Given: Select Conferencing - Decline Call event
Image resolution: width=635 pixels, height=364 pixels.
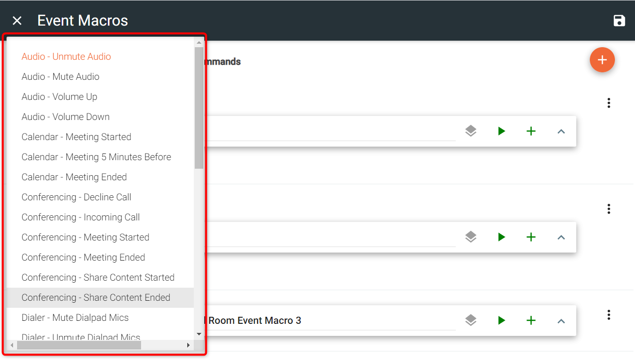Looking at the screenshot, I should 100,197.
